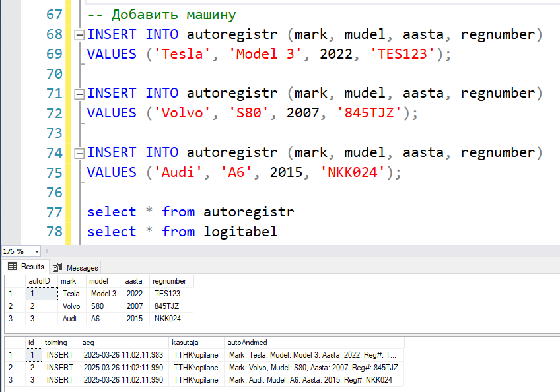The width and height of the screenshot is (560, 392).
Task: Click the '845TJZ' string on code line 72
Action: click(x=369, y=114)
